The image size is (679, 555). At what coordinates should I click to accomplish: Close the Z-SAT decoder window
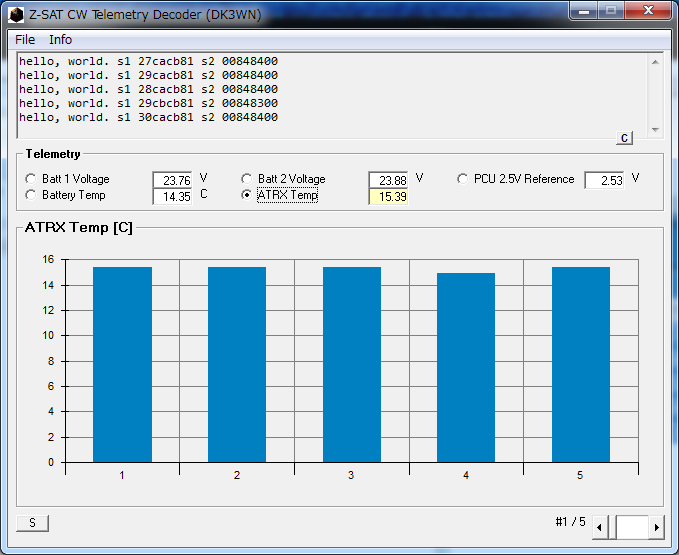tap(648, 11)
